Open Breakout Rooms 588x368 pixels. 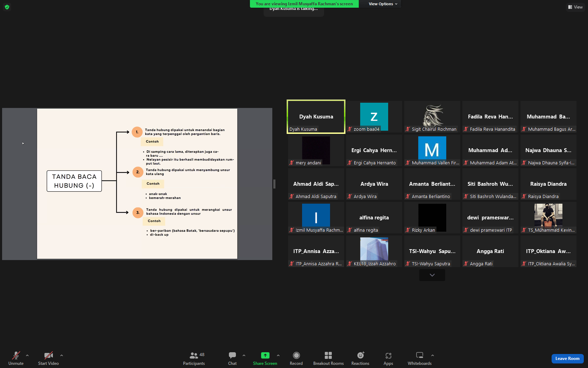tap(328, 358)
